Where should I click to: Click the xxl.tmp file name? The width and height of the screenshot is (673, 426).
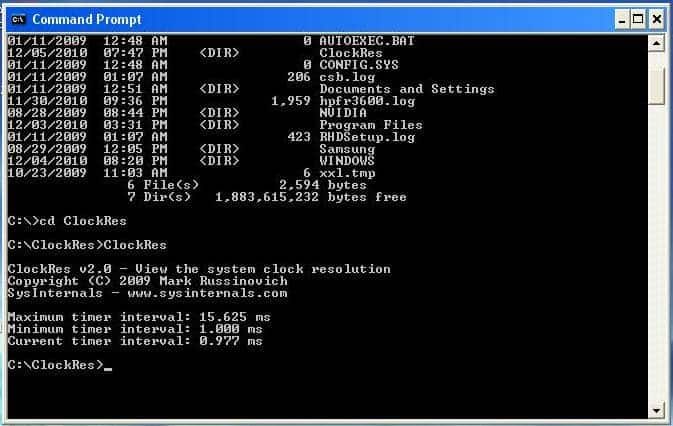click(347, 173)
